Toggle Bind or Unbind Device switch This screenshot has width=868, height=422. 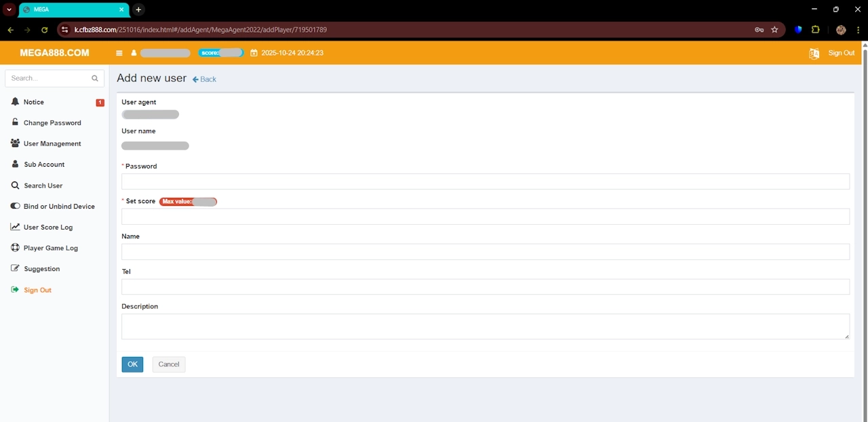click(x=15, y=206)
